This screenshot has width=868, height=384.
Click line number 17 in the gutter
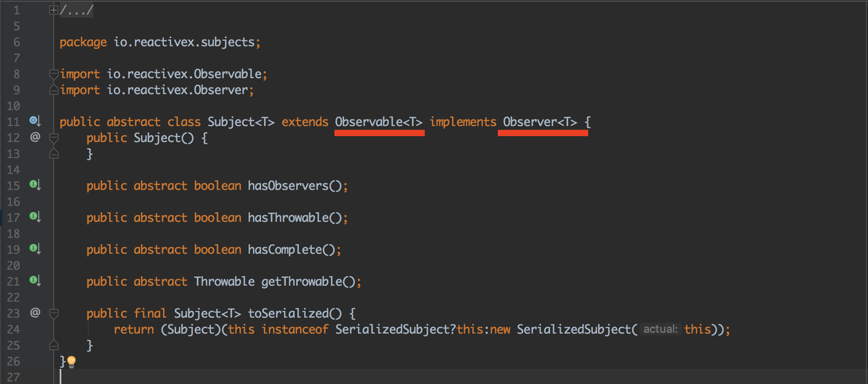tap(13, 218)
